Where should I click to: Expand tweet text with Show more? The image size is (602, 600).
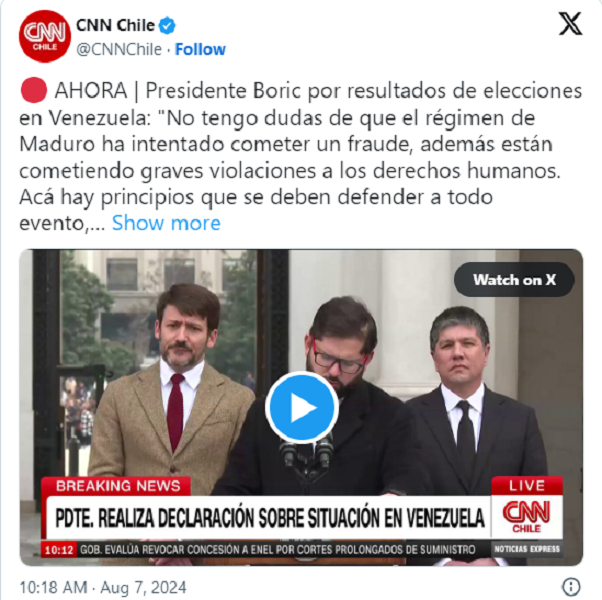coord(166,223)
